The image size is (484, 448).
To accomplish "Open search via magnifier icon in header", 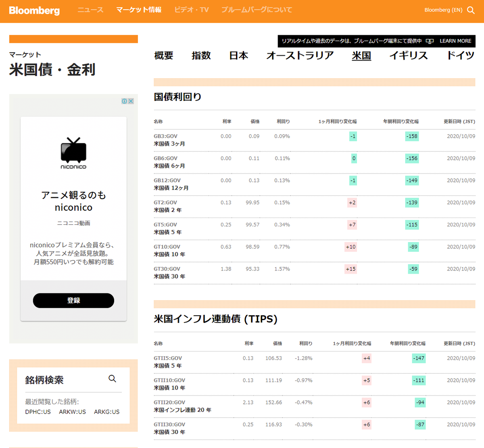I will pos(471,10).
